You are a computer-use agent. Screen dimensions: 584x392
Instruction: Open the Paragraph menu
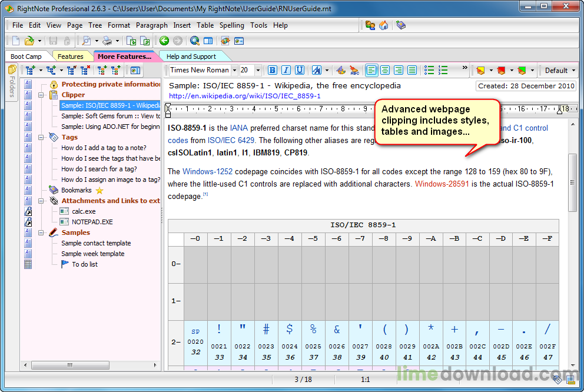[x=151, y=25]
